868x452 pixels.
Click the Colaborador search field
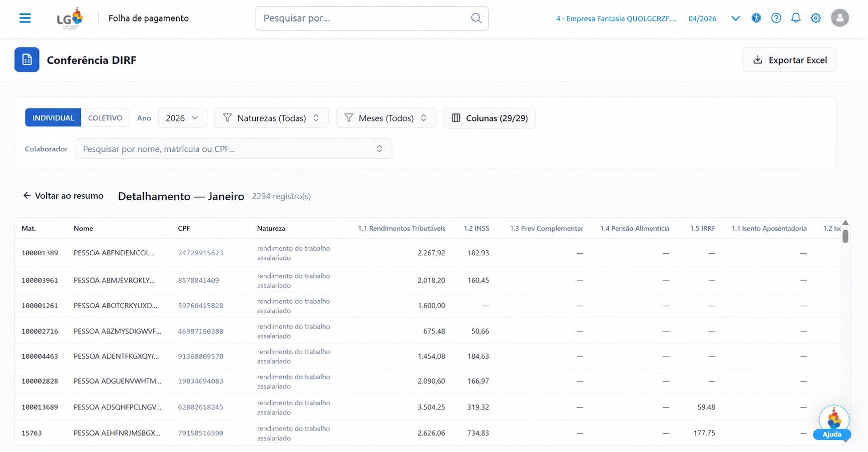coord(233,149)
